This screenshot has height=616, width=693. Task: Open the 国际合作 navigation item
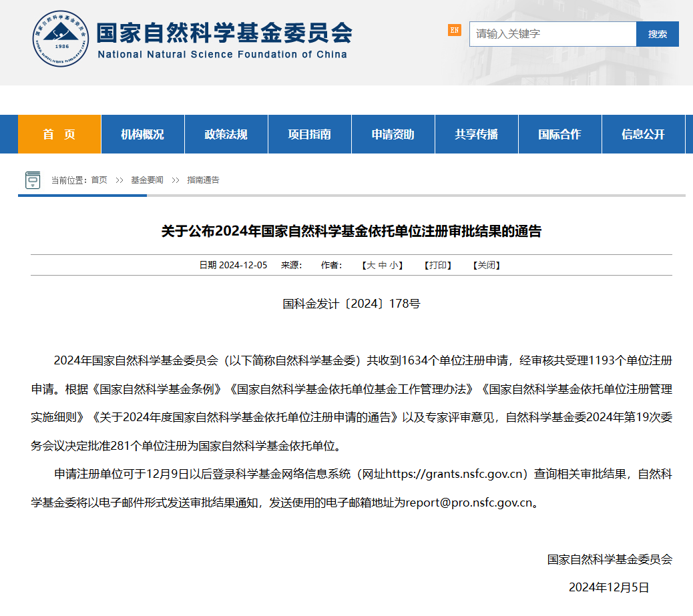pyautogui.click(x=559, y=134)
